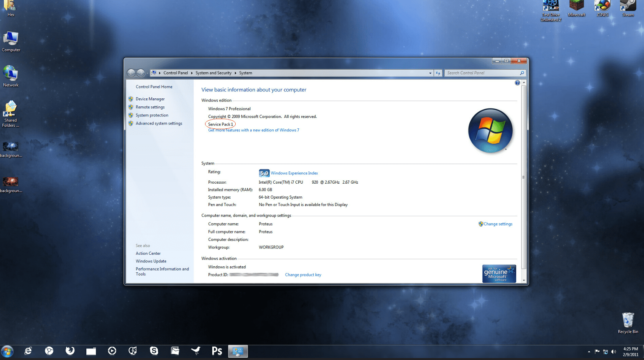Launch Firefox from the taskbar
Image resolution: width=644 pixels, height=360 pixels.
pos(70,351)
